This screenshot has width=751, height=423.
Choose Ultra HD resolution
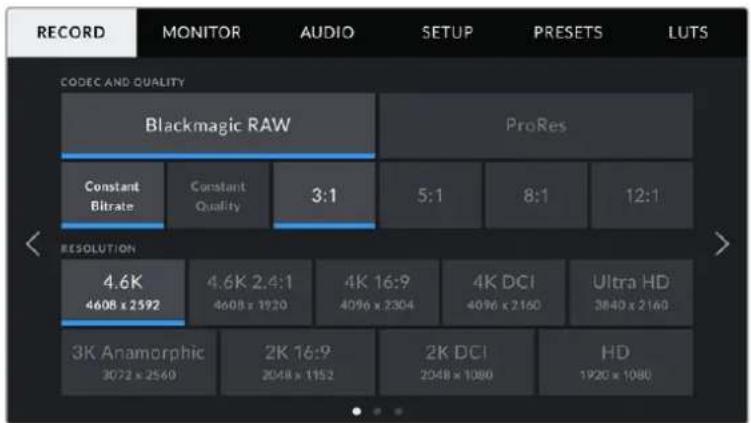pos(631,293)
